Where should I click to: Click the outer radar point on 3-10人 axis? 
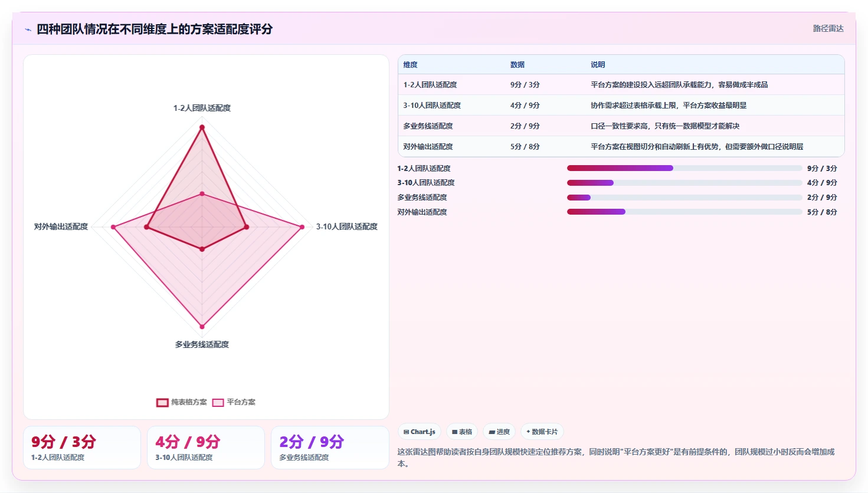pyautogui.click(x=302, y=227)
